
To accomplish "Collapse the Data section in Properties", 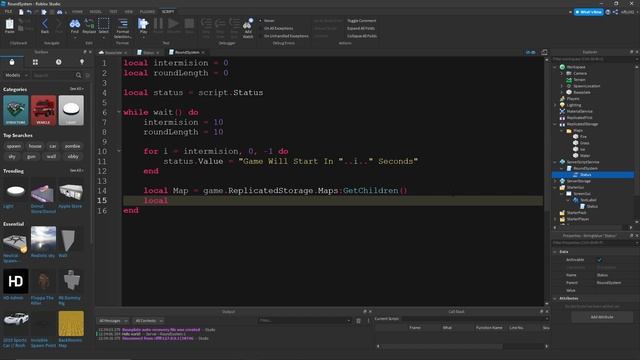I will pos(555,252).
